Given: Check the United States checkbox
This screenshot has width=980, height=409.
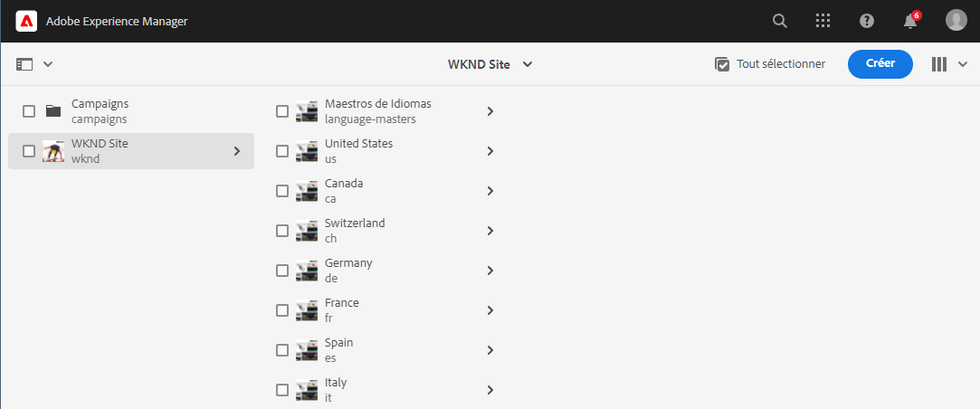Looking at the screenshot, I should pyautogui.click(x=282, y=151).
